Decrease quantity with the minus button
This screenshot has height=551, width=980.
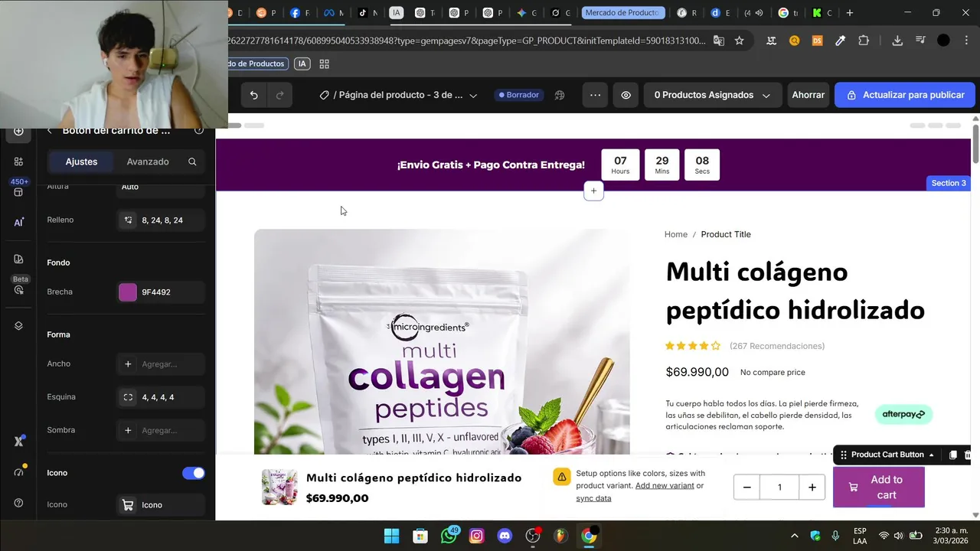click(746, 487)
